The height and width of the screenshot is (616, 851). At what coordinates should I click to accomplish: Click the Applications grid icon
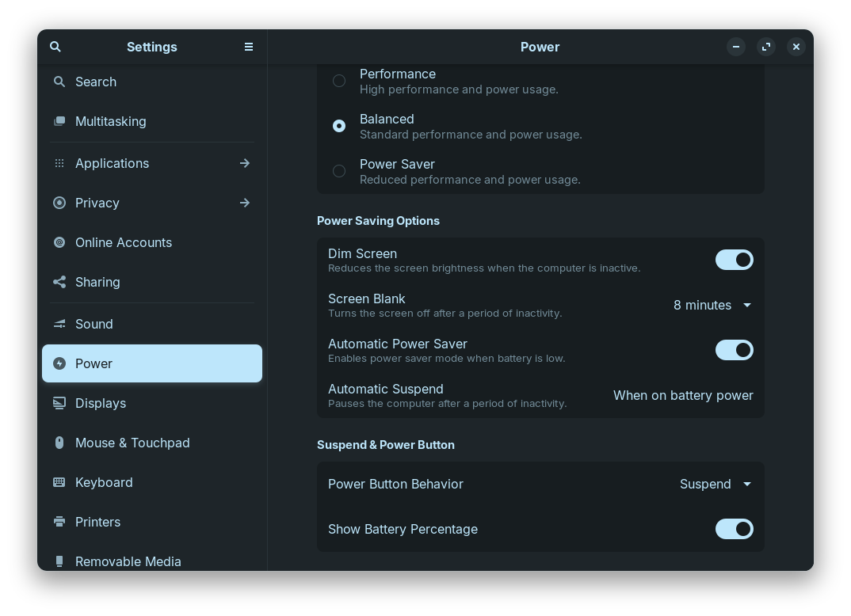coord(59,163)
